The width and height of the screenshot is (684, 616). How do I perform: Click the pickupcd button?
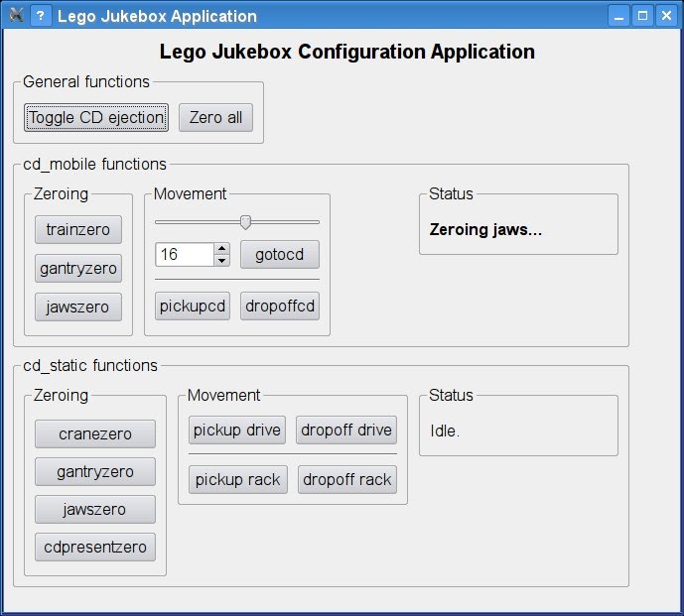click(x=193, y=306)
